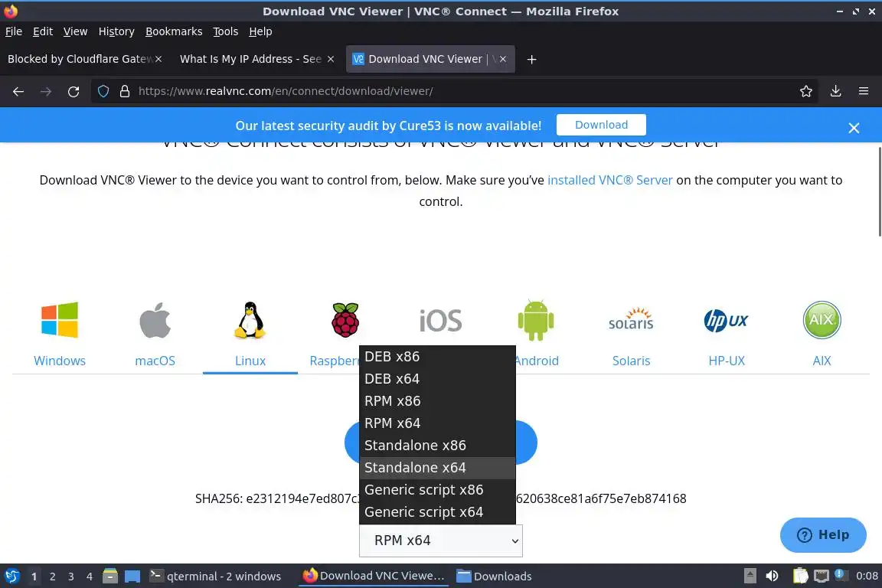Select Generic script x86 option

point(438,490)
